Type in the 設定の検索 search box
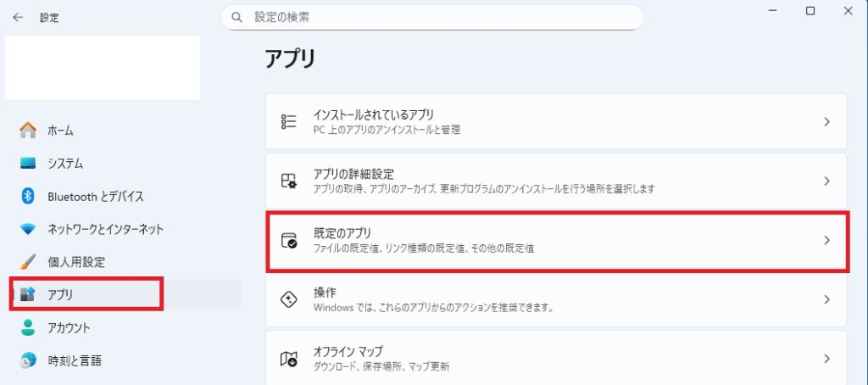 441,17
